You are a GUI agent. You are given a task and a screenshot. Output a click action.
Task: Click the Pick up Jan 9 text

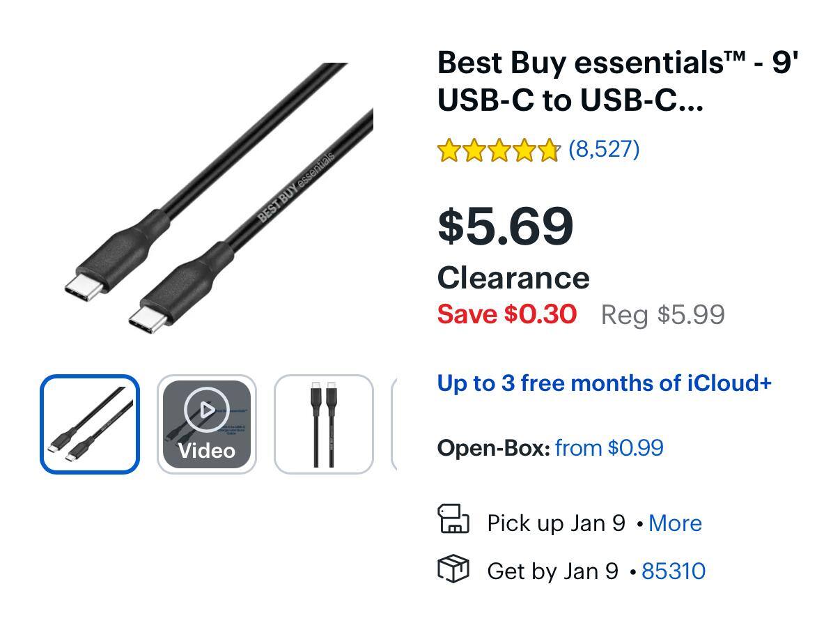pyautogui.click(x=556, y=523)
